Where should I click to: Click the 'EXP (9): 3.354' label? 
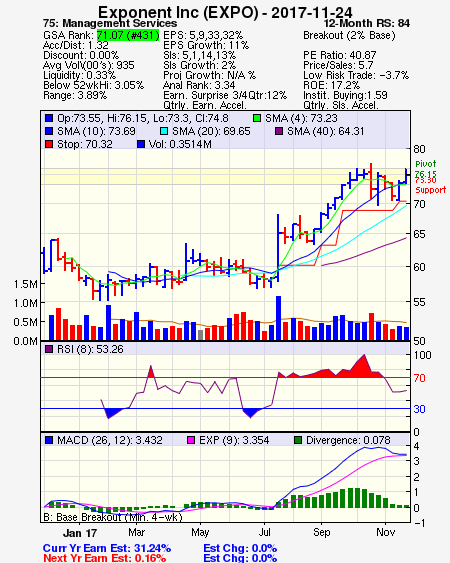[x=234, y=440]
